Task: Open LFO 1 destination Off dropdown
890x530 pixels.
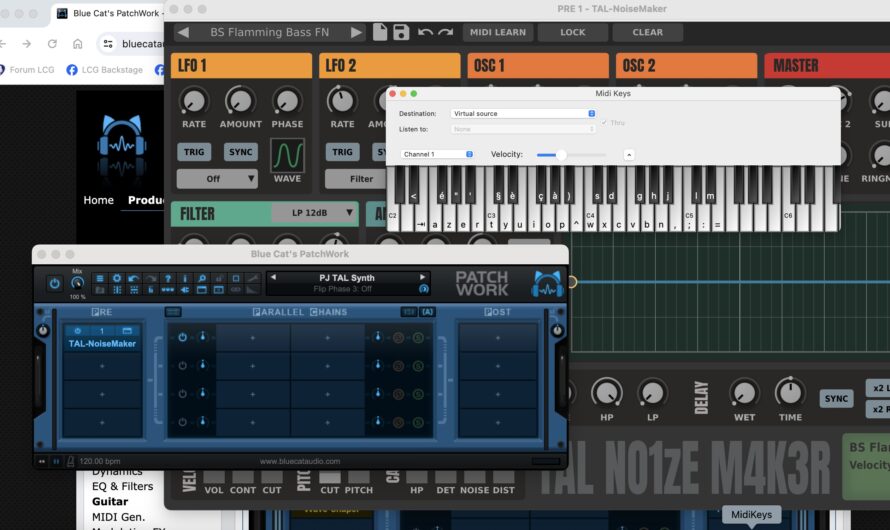Action: pyautogui.click(x=217, y=179)
